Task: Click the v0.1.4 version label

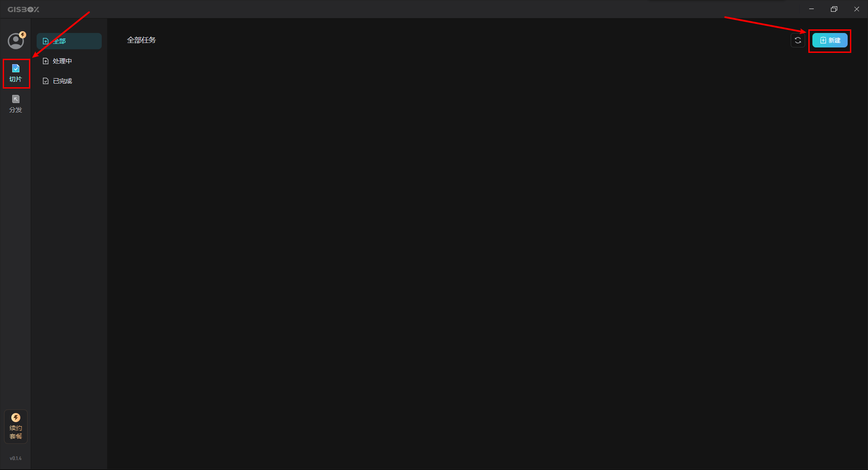Action: coord(16,458)
